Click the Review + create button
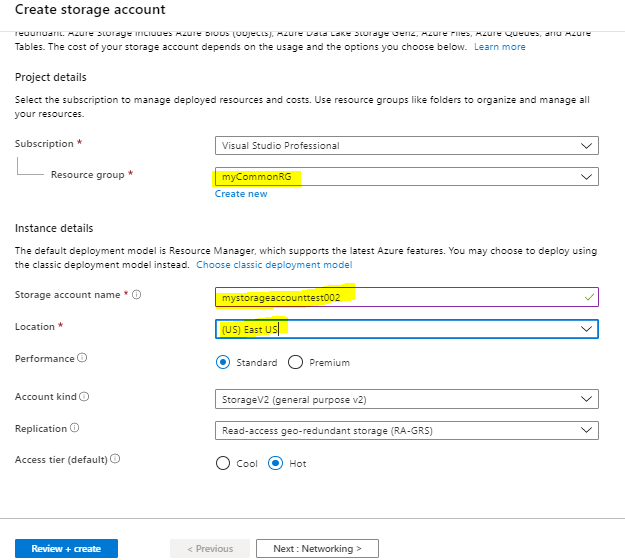 click(66, 548)
